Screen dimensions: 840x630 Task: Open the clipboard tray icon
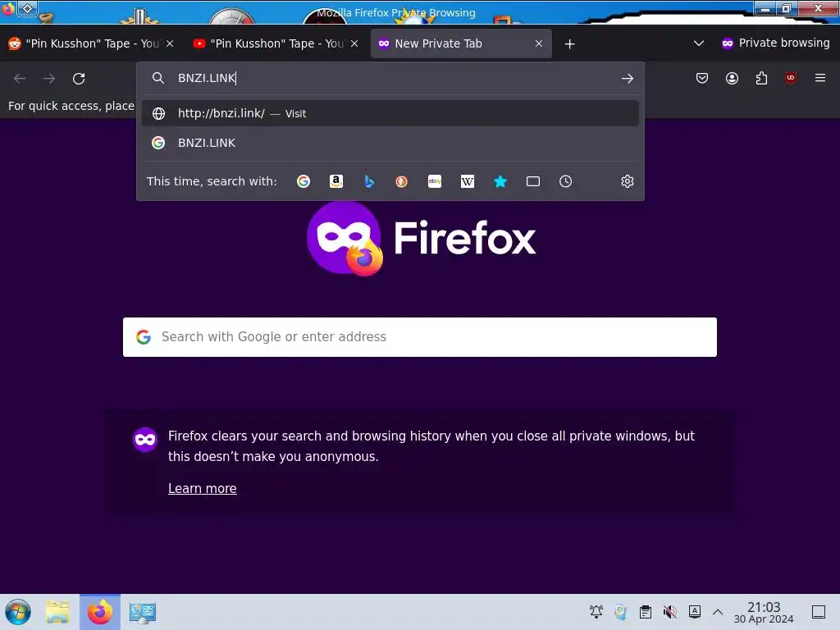pyautogui.click(x=646, y=612)
